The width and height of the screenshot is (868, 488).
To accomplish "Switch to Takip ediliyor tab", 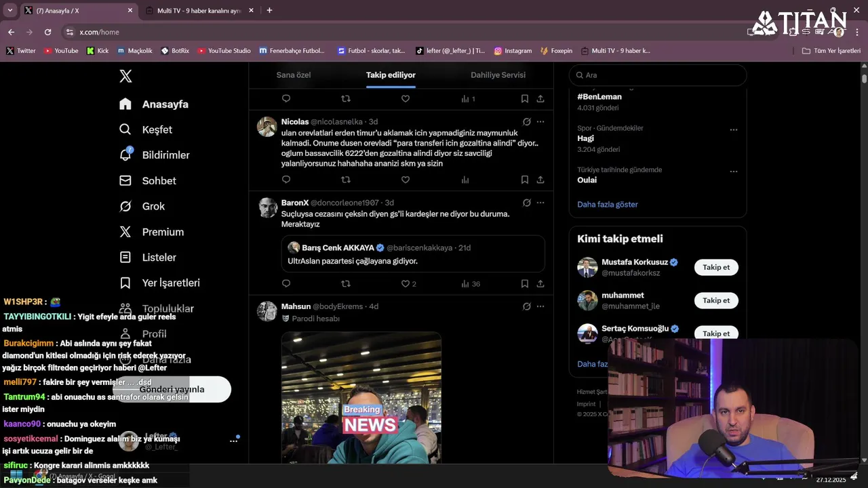I will [x=391, y=75].
